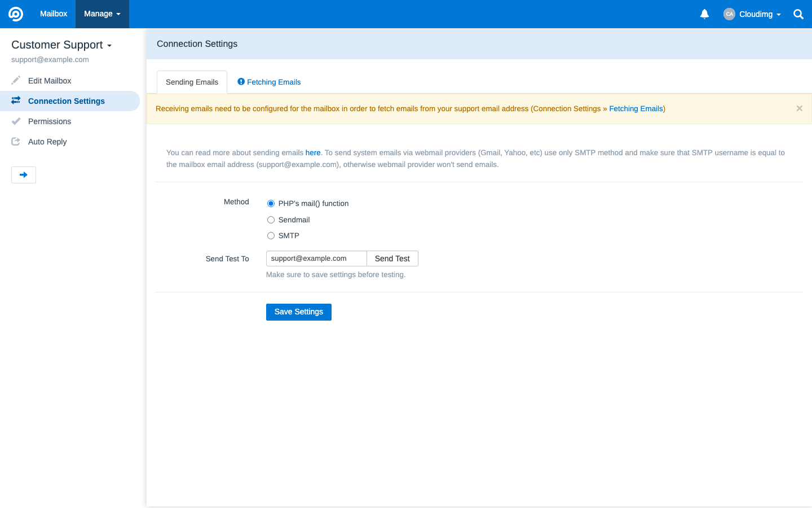Viewport: 812px width, 508px height.
Task: Focus the Send Test To email field
Action: 316,259
